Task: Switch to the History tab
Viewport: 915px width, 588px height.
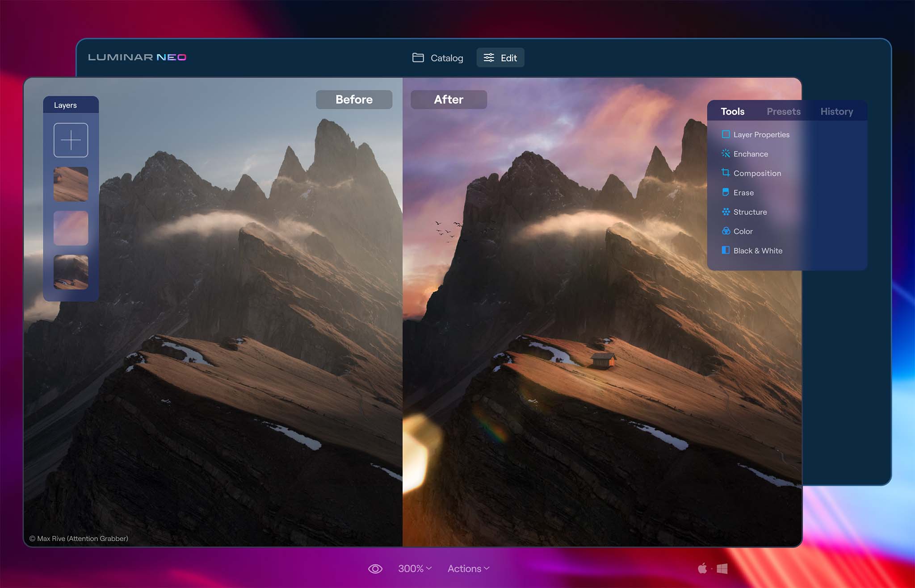Action: pyautogui.click(x=836, y=112)
